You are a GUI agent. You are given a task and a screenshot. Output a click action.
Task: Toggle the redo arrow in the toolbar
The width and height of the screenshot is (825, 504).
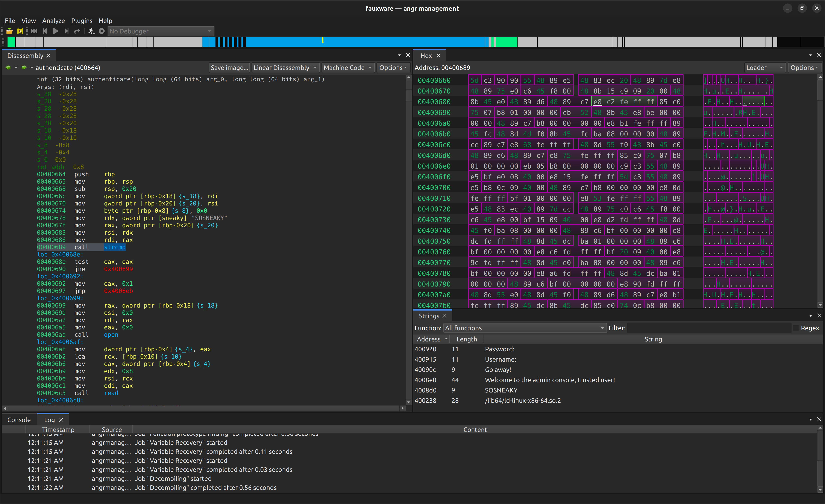click(x=77, y=31)
